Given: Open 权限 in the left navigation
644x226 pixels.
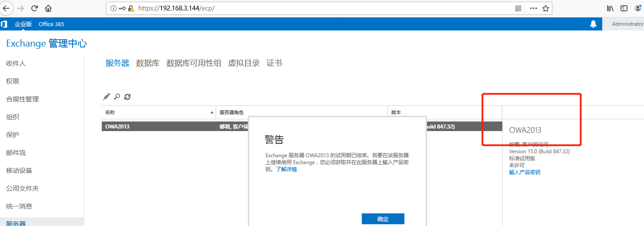Looking at the screenshot, I should pos(13,81).
